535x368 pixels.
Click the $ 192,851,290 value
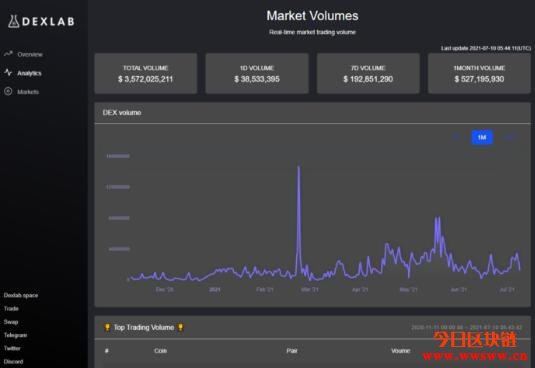coord(368,79)
